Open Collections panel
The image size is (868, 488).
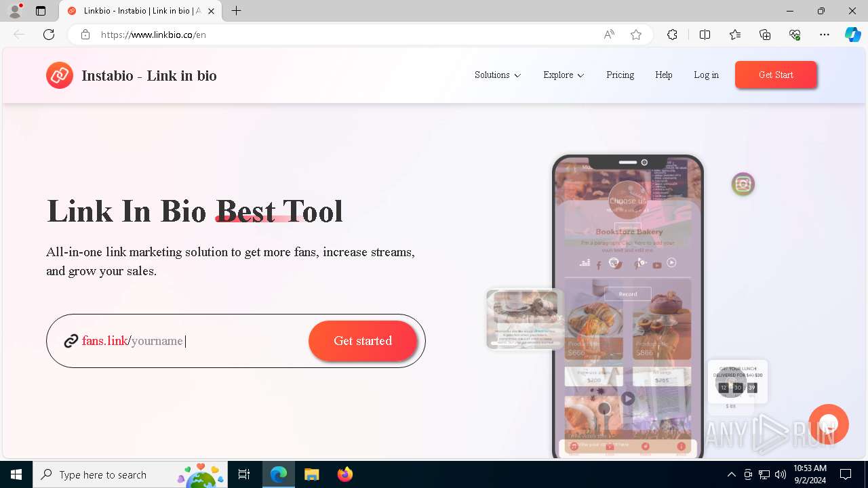tap(765, 35)
